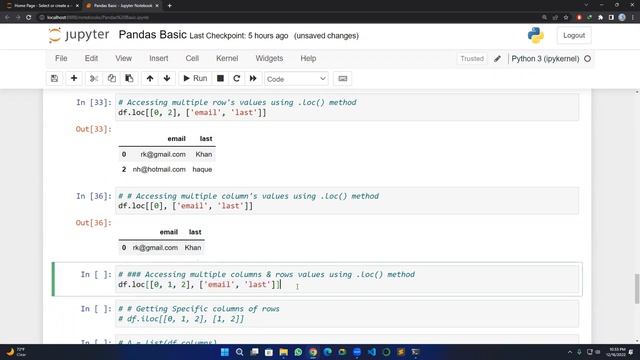The width and height of the screenshot is (640, 360).
Task: Open the Kernel menu
Action: [227, 58]
